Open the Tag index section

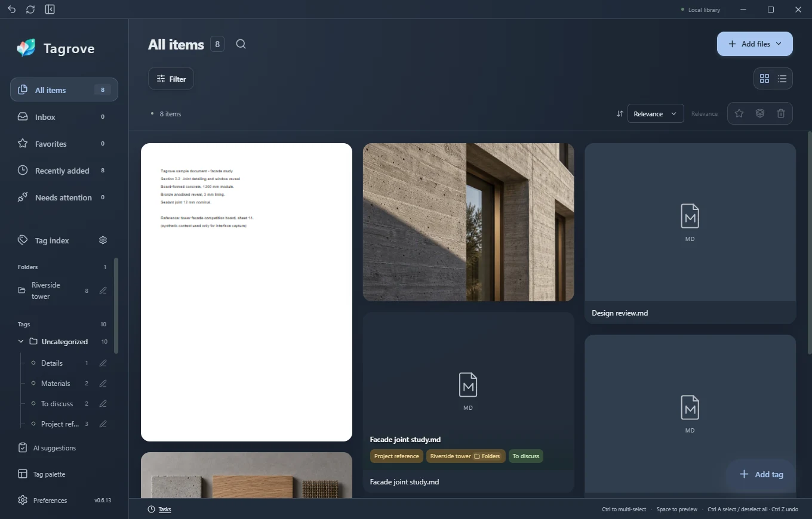click(52, 240)
